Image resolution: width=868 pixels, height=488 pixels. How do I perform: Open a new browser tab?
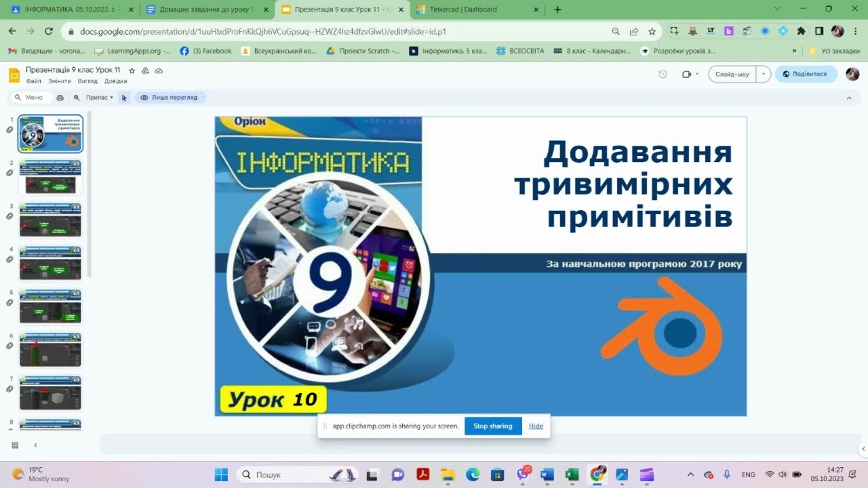click(x=557, y=9)
